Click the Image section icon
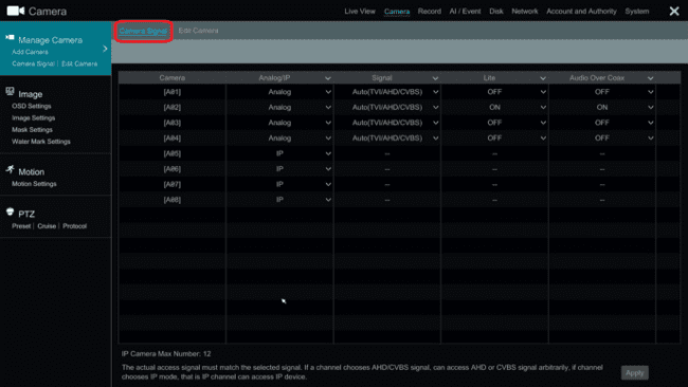The width and height of the screenshot is (688, 387). click(x=10, y=91)
